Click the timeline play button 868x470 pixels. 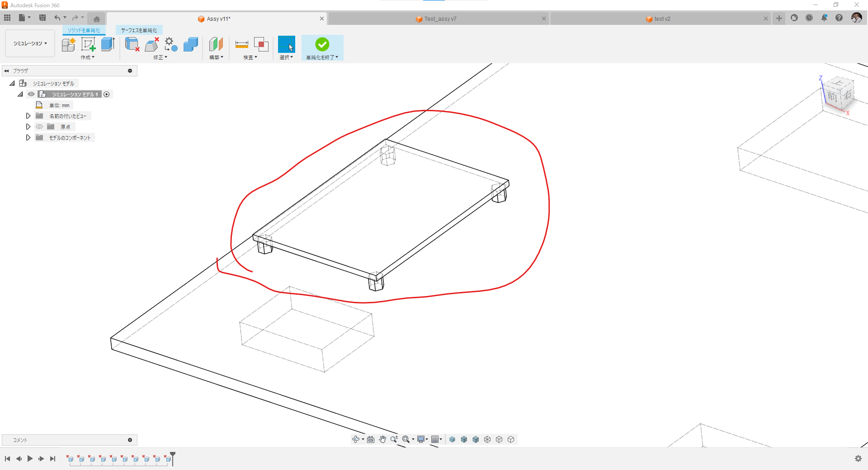point(30,459)
